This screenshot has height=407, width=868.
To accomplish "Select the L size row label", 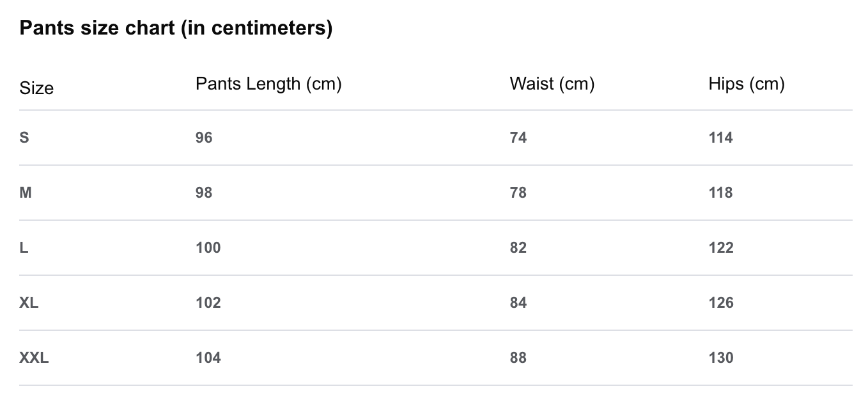I will coord(24,248).
